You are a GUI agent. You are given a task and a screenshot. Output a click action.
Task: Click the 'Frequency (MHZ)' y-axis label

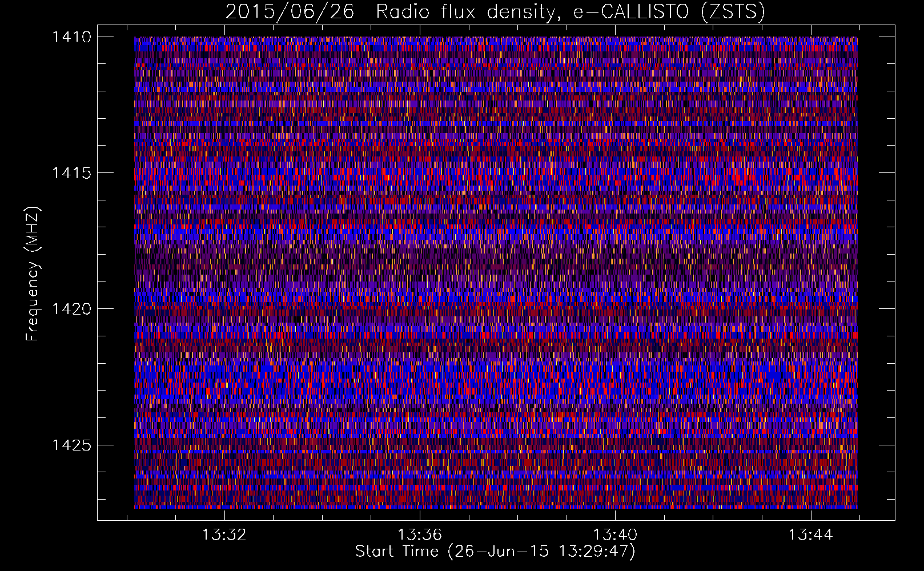click(33, 274)
